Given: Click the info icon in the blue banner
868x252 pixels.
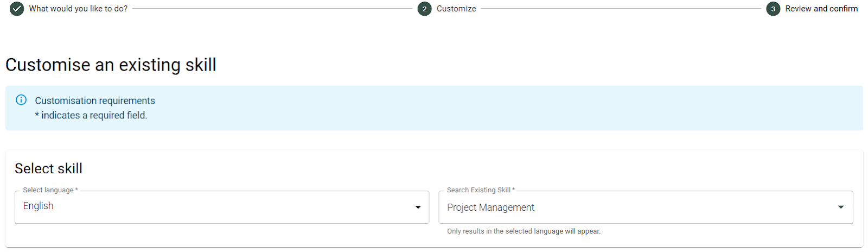Looking at the screenshot, I should [21, 100].
